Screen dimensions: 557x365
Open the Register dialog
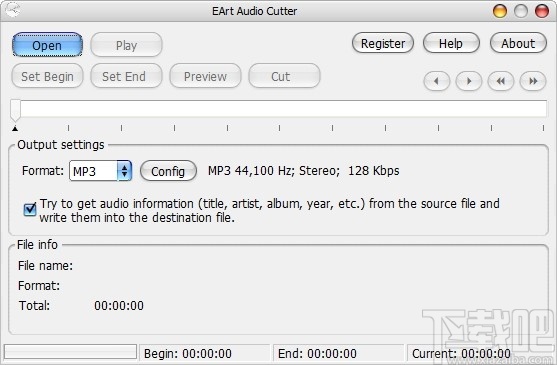(x=383, y=43)
